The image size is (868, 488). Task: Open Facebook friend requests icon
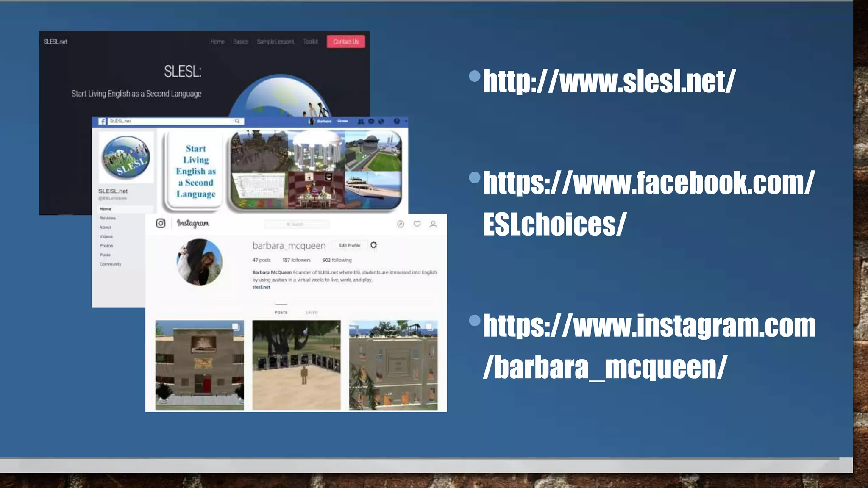click(361, 121)
